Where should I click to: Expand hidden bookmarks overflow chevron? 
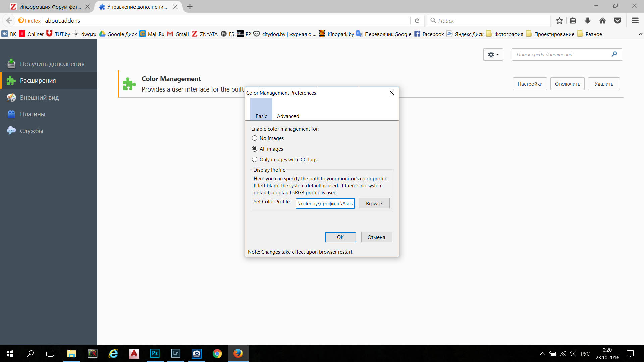point(640,34)
